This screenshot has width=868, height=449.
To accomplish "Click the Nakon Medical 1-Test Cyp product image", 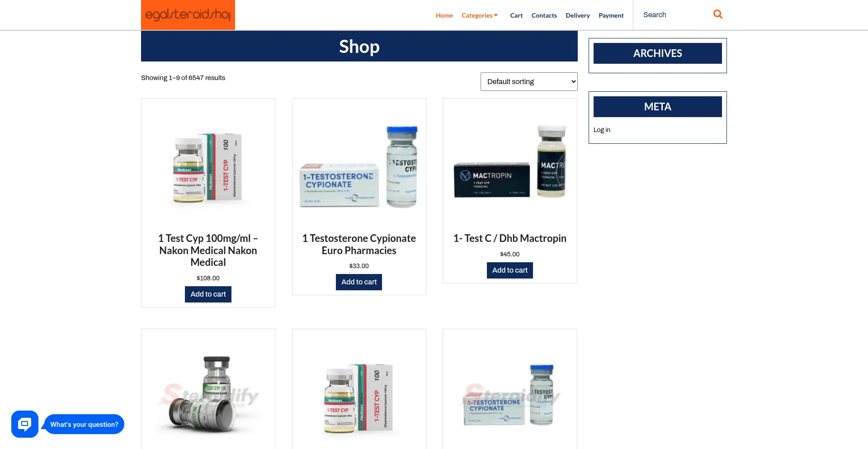I will pos(208,167).
